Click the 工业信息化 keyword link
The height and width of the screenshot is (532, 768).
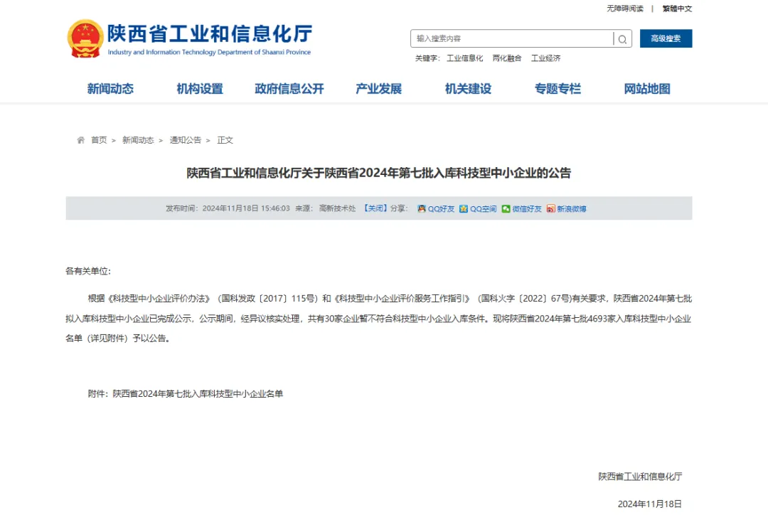click(464, 58)
